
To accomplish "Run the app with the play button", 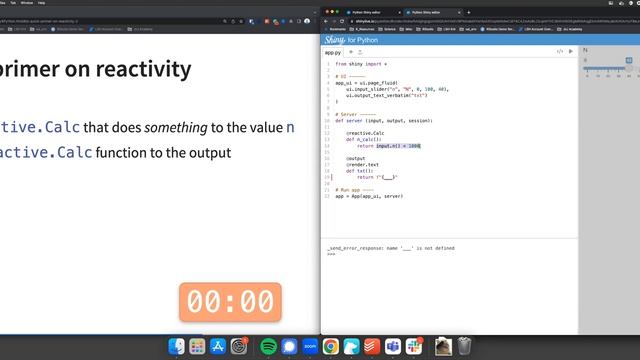I will coord(571,51).
